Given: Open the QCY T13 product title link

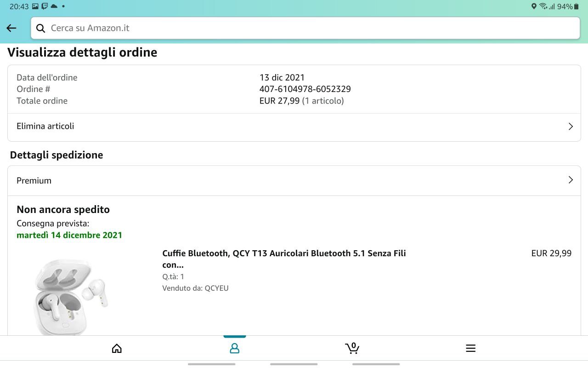Looking at the screenshot, I should click(284, 259).
